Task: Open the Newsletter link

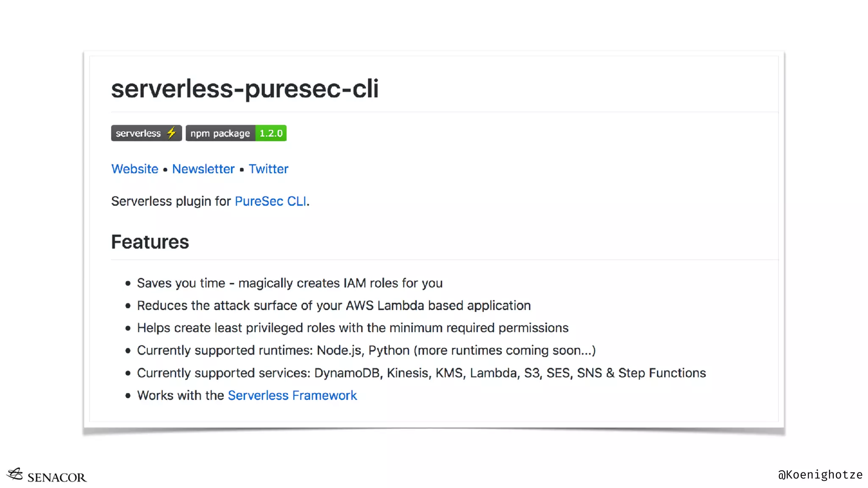Action: coord(203,169)
